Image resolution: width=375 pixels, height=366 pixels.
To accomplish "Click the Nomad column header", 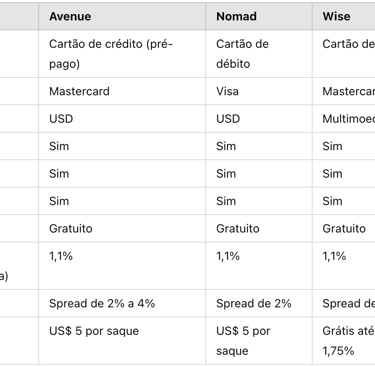I will click(259, 16).
